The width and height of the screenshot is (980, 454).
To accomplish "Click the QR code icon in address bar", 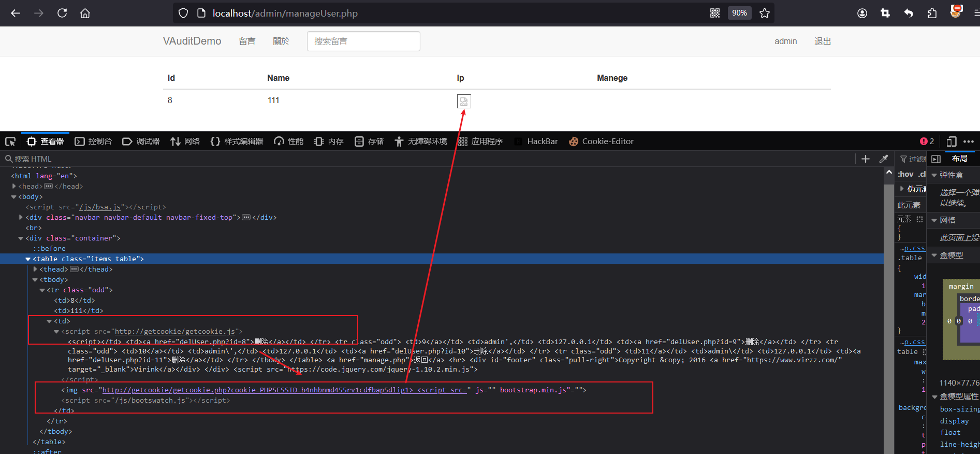I will 715,13.
